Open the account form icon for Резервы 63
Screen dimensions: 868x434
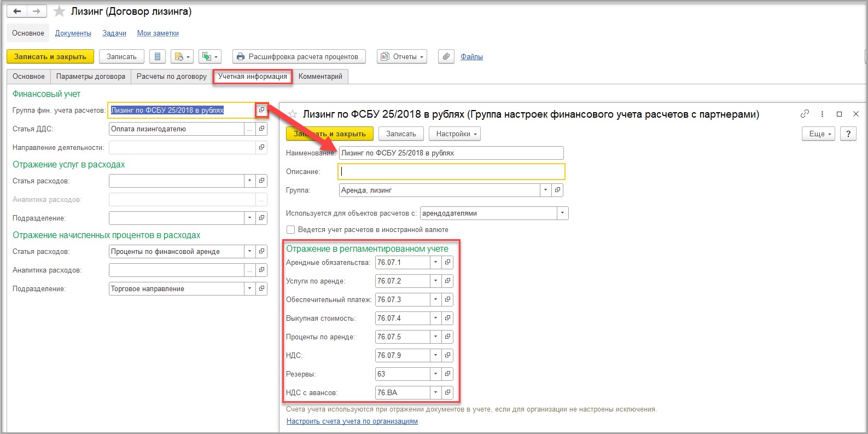coord(447,374)
